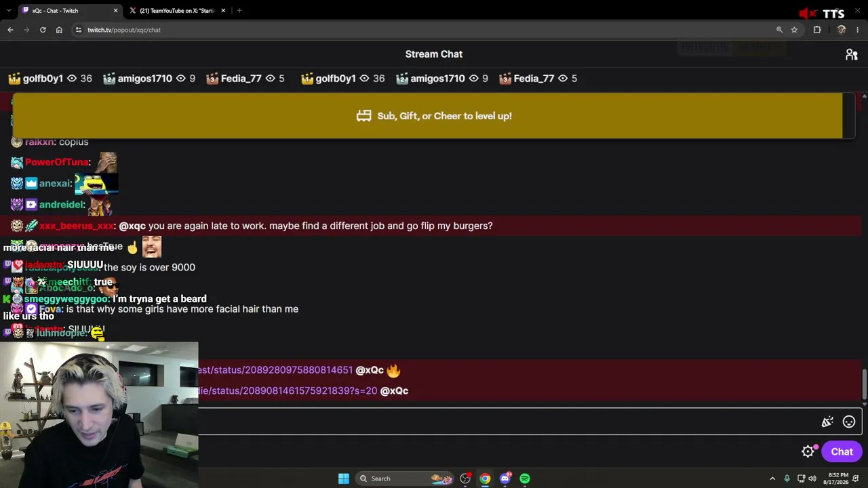This screenshot has height=488, width=868.
Task: Open the emote picker smiley icon
Action: point(848,422)
